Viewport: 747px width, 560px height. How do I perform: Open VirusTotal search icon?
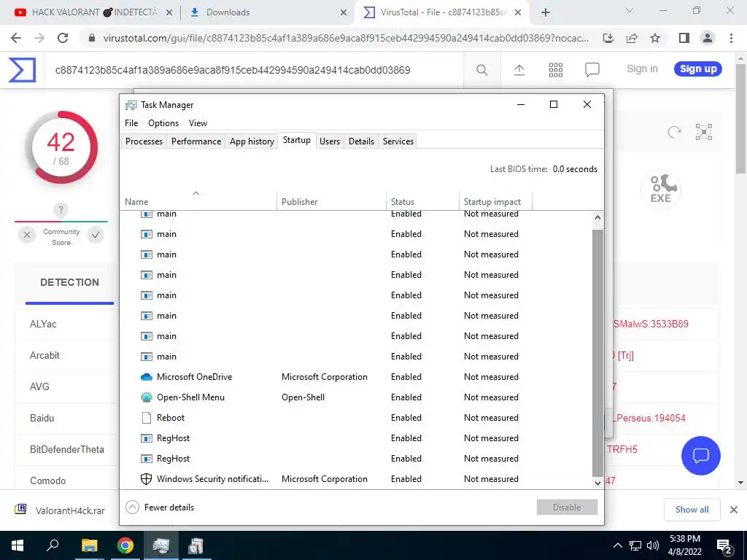pos(481,70)
